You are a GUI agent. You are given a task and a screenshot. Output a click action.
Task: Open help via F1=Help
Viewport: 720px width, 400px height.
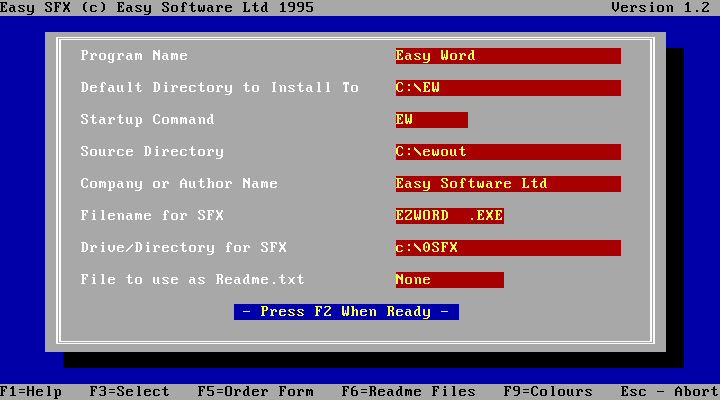(x=31, y=392)
